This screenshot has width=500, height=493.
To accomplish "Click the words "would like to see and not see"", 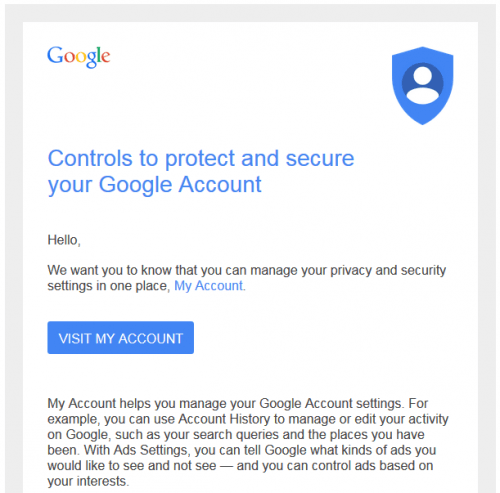I will pos(132,466).
